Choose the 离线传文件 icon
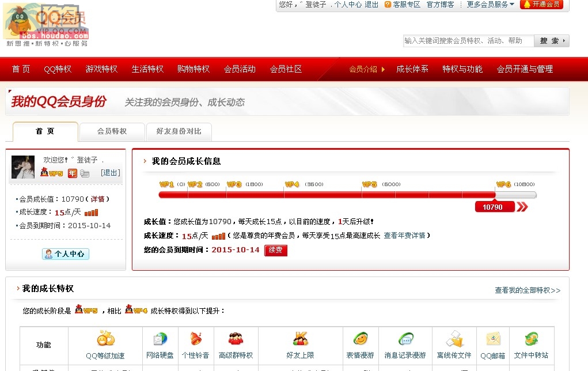This screenshot has width=588, height=371. click(x=454, y=339)
